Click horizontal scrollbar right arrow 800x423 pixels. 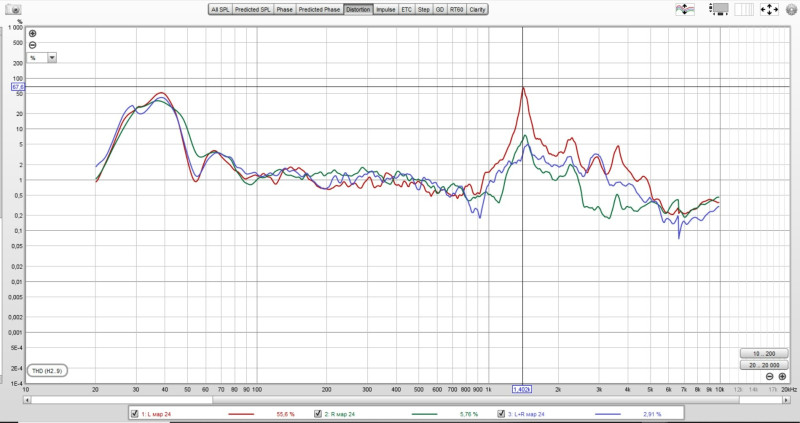point(786,400)
